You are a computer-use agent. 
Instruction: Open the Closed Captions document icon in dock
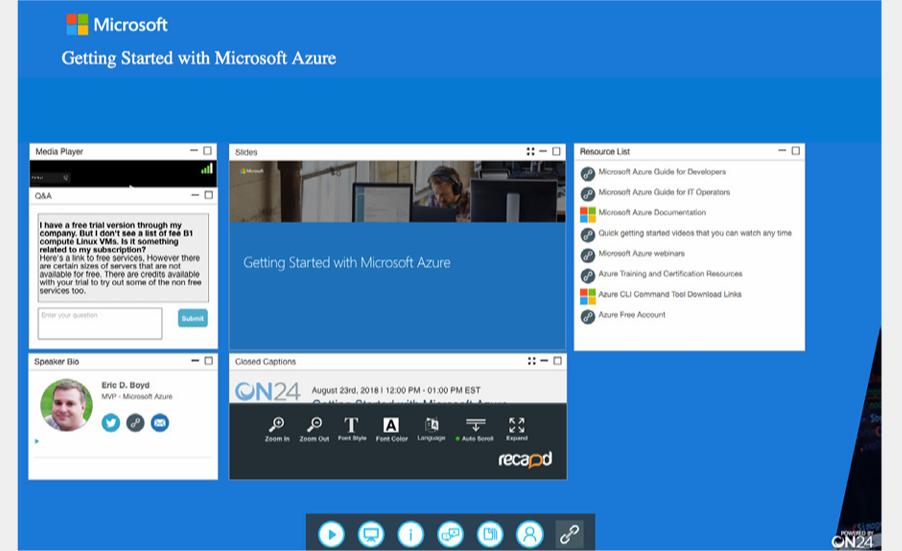(x=490, y=534)
